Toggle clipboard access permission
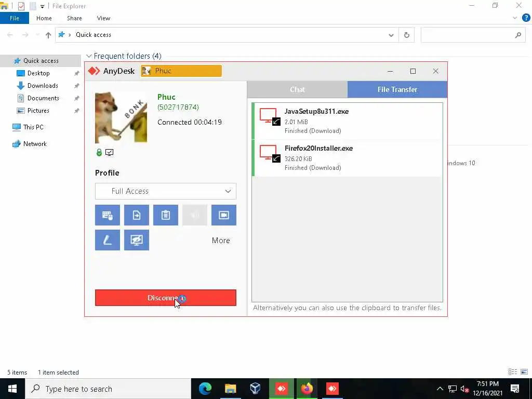532x399 pixels. pyautogui.click(x=166, y=215)
